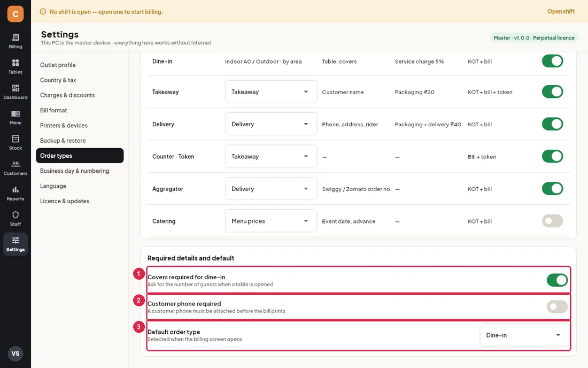Turn off the Takeaway order type toggle
This screenshot has width=588, height=368.
[x=552, y=92]
